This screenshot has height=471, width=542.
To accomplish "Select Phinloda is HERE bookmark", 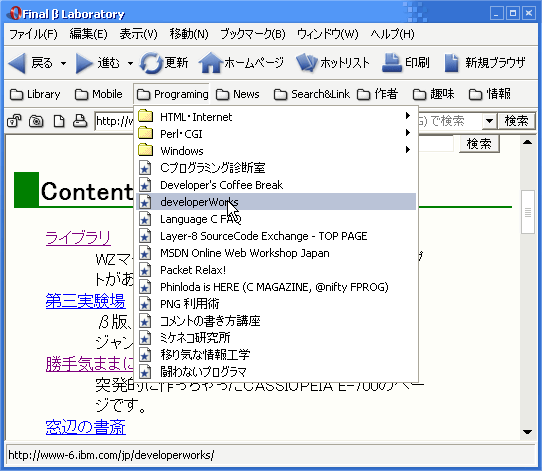I will click(276, 287).
